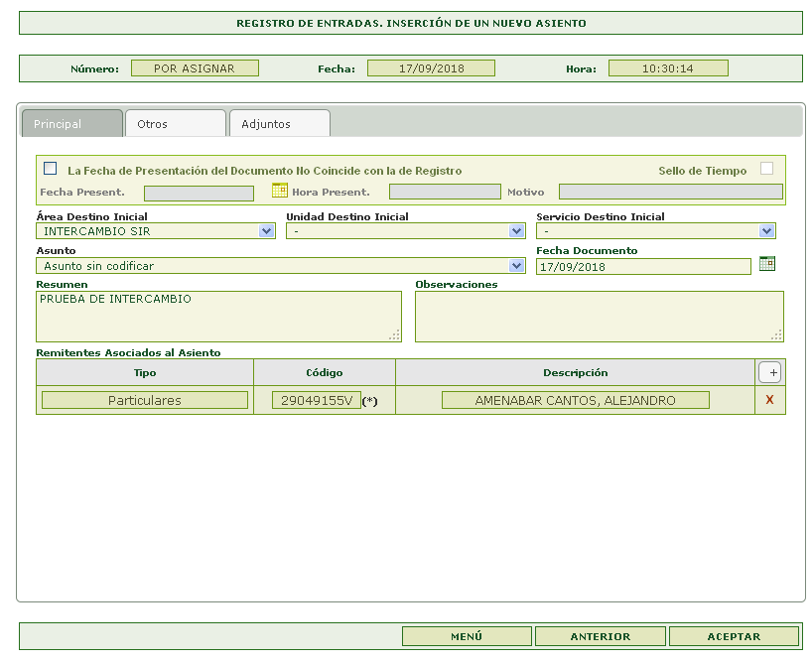The height and width of the screenshot is (662, 812).
Task: Click the MENÚ button
Action: coord(467,636)
